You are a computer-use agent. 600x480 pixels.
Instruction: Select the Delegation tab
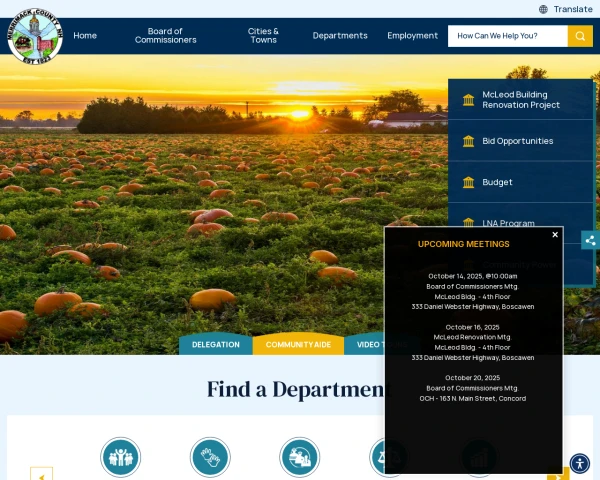point(216,344)
